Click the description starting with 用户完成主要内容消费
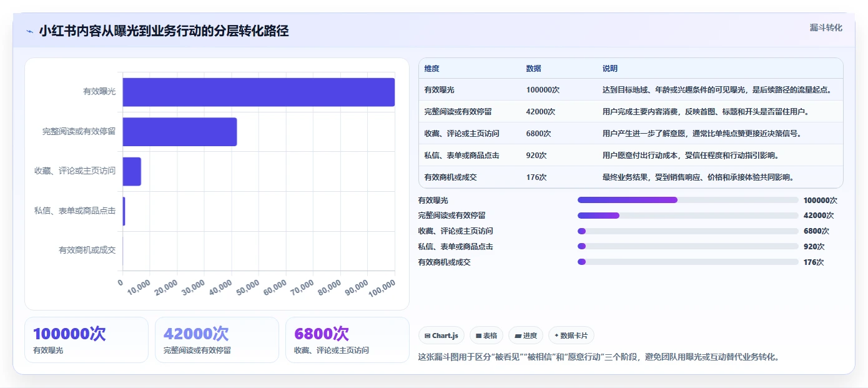This screenshot has height=388, width=868. (706, 112)
